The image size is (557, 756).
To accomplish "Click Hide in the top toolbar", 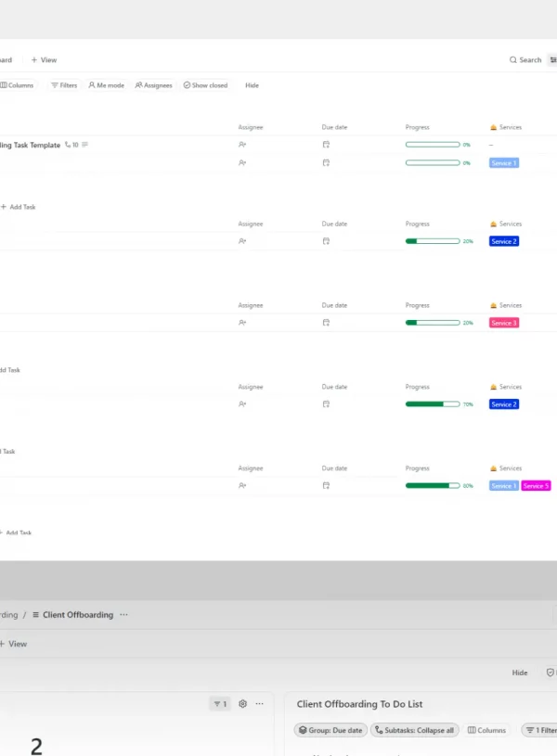I will click(x=252, y=85).
